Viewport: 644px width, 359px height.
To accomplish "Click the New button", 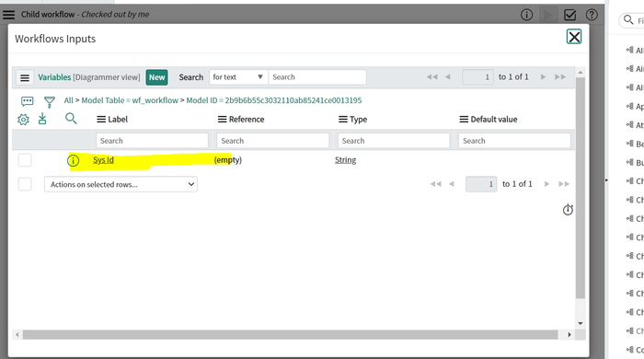I will tap(157, 77).
